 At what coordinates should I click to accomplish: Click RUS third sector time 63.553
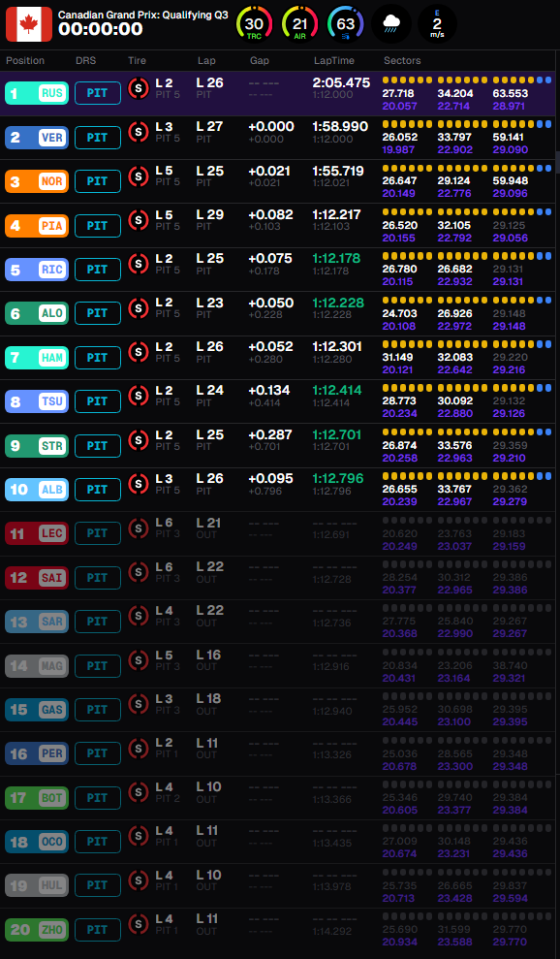click(x=511, y=94)
